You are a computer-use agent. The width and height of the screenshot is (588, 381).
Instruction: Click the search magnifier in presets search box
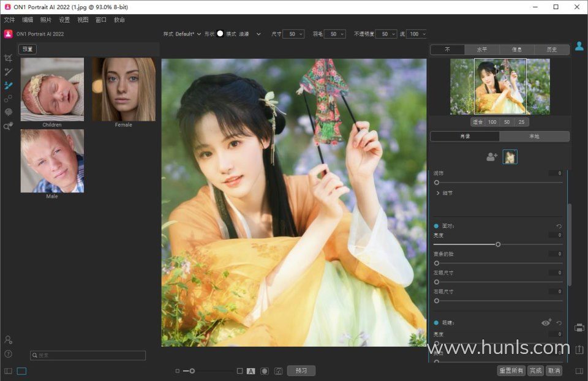point(35,355)
